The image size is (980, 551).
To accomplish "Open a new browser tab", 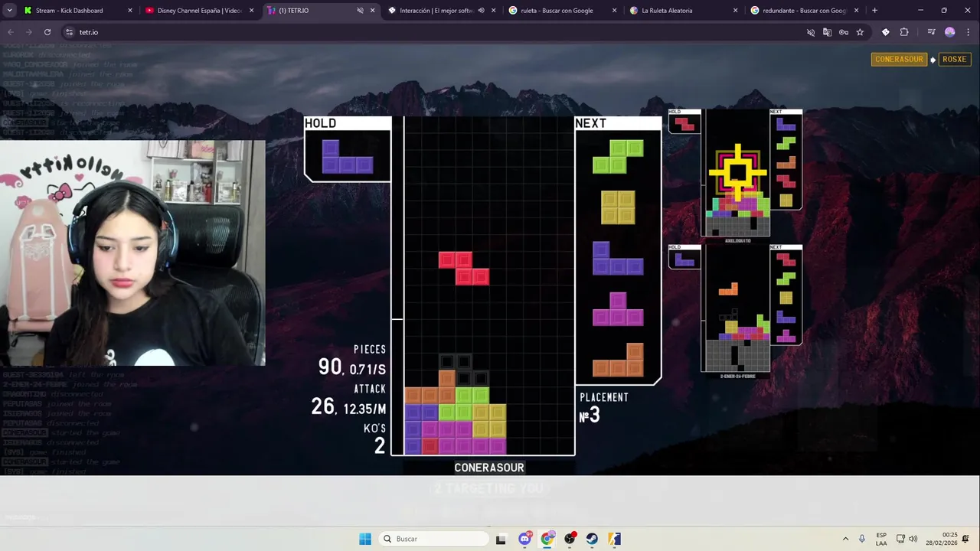I will [874, 11].
